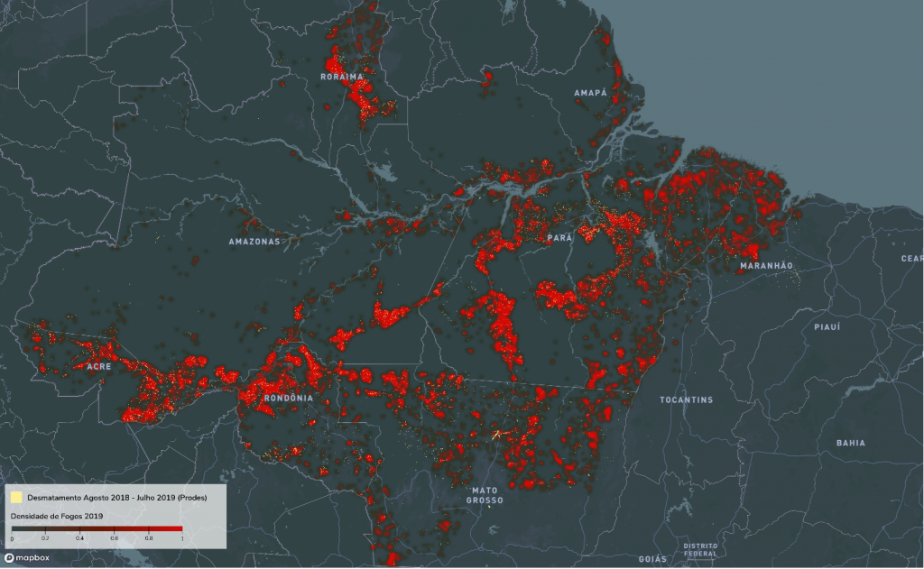Select the Acre state label
The height and width of the screenshot is (569, 924).
tap(99, 367)
